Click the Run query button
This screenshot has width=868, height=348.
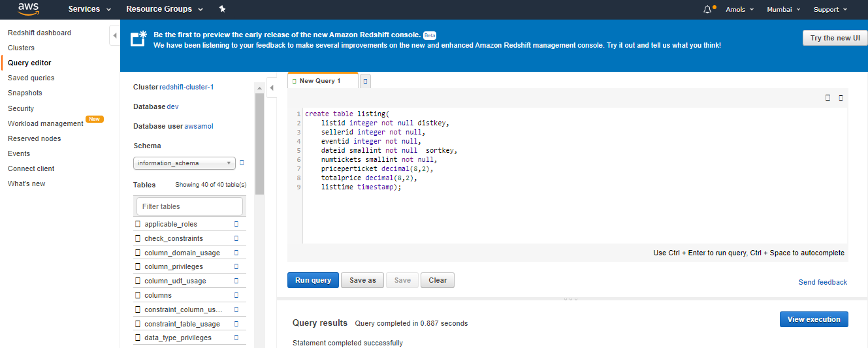pos(313,280)
